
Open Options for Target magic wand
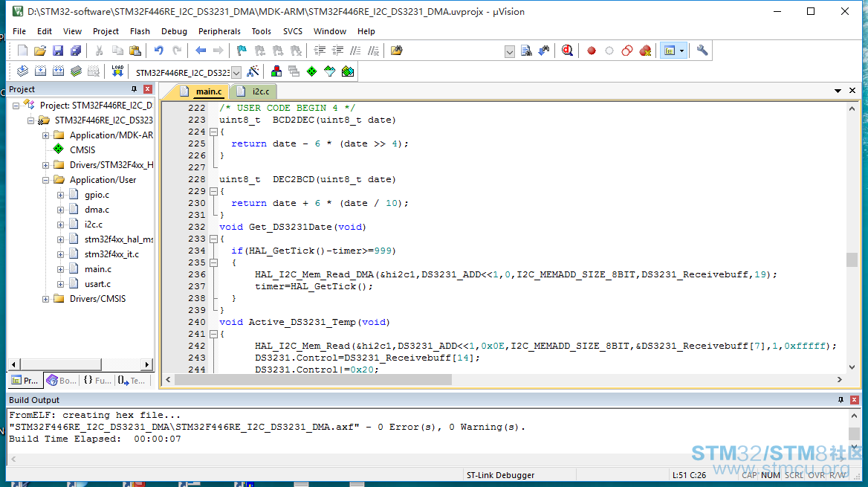point(253,71)
